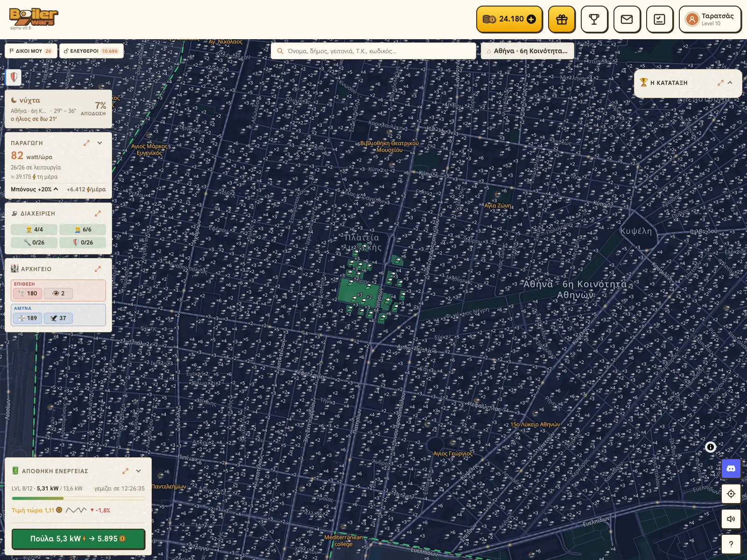Click the search field for name or municipality
747x560 pixels.
(x=373, y=51)
